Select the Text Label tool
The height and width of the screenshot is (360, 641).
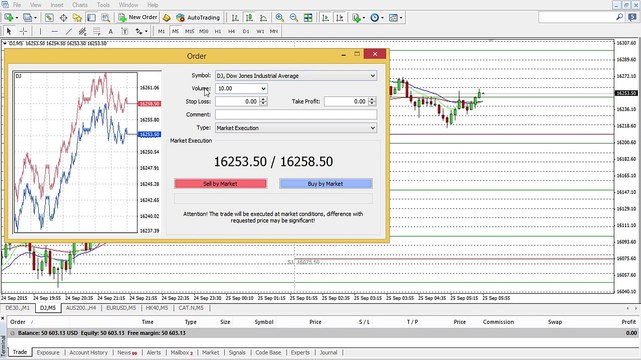click(125, 31)
